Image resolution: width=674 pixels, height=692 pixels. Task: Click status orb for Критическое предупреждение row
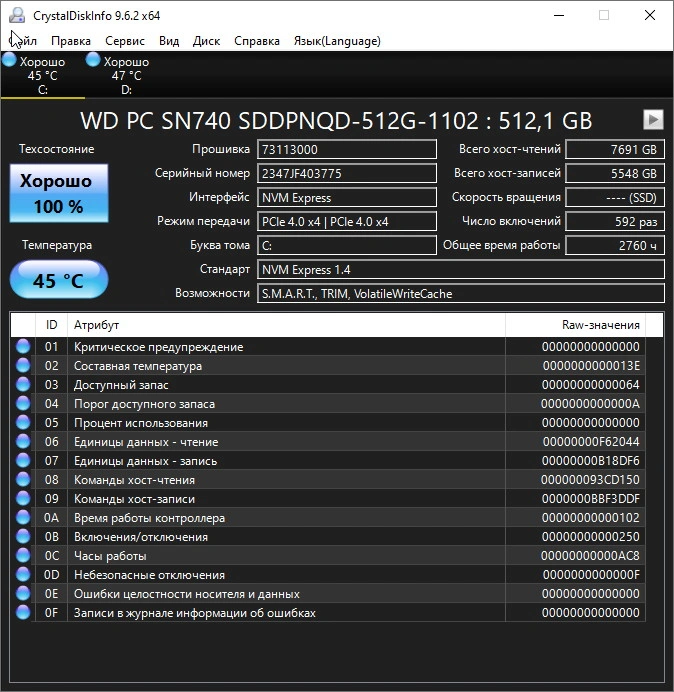click(x=23, y=346)
